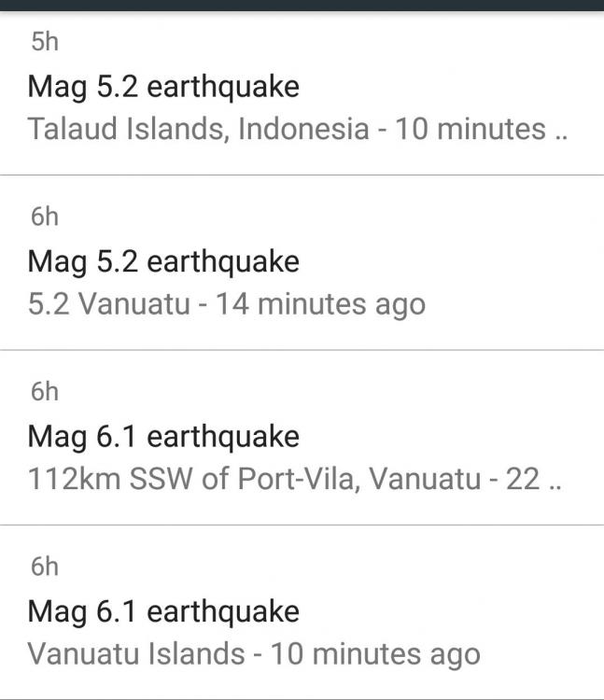Click the Talaud Islands place name
This screenshot has height=700, width=604.
(x=125, y=129)
